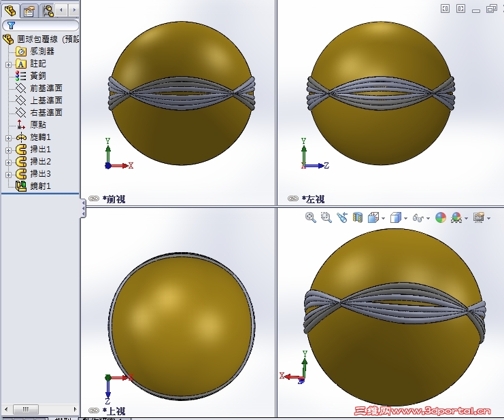Click the right arrow beside the manager tabs
This screenshot has height=420, width=504.
point(74,10)
